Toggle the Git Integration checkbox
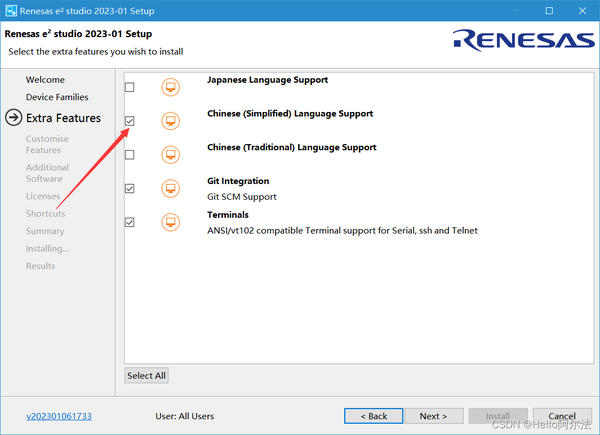 pyautogui.click(x=130, y=188)
